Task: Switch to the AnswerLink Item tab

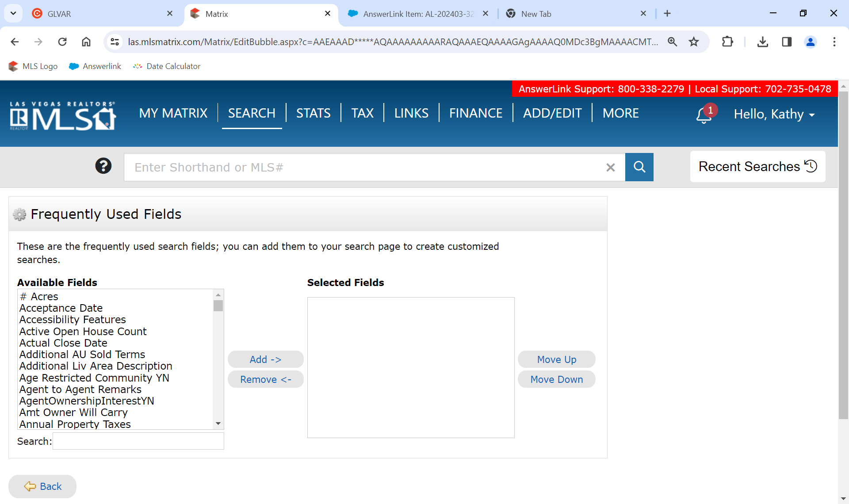Action: pyautogui.click(x=417, y=14)
